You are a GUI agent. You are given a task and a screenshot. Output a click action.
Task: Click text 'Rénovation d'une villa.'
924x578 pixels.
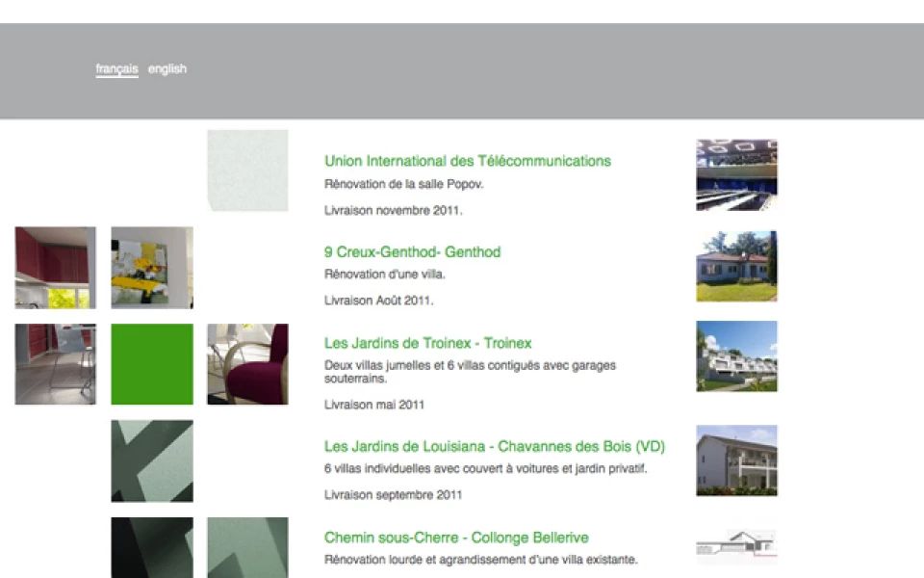click(x=385, y=275)
